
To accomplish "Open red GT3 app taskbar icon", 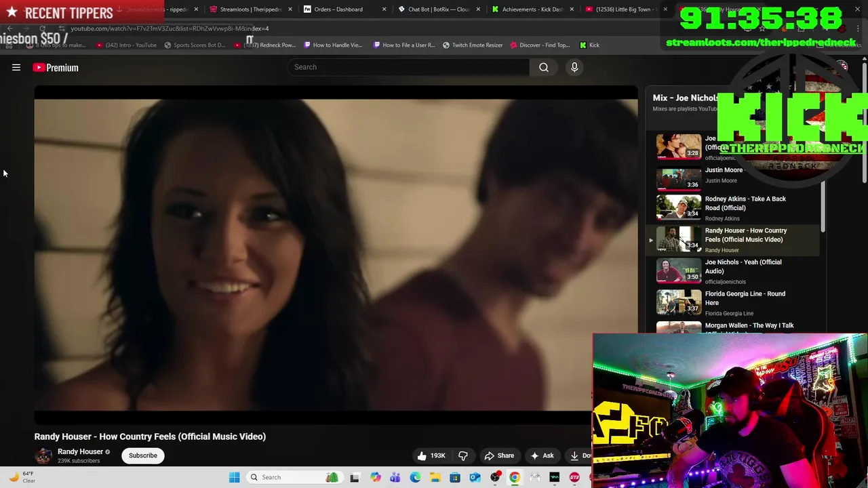I will (574, 477).
